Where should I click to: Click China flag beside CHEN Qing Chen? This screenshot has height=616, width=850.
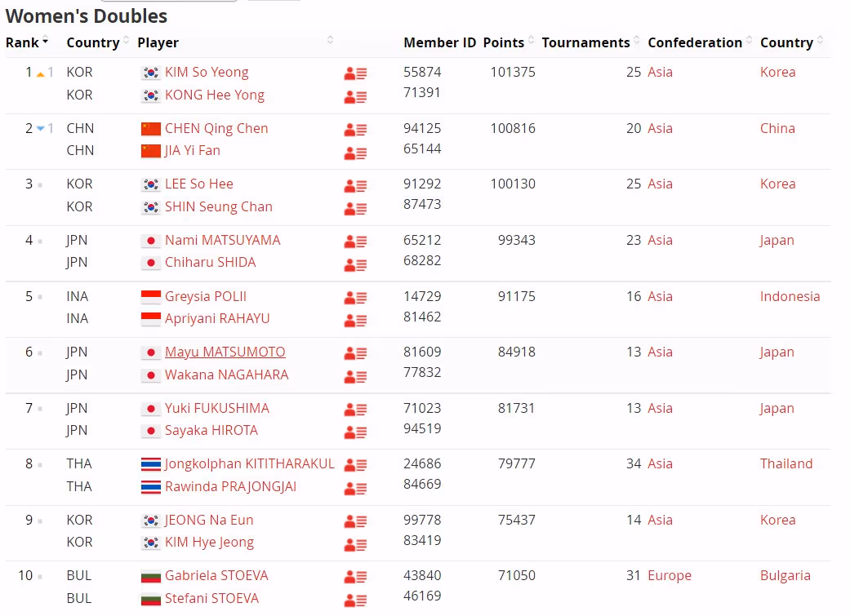(x=151, y=129)
